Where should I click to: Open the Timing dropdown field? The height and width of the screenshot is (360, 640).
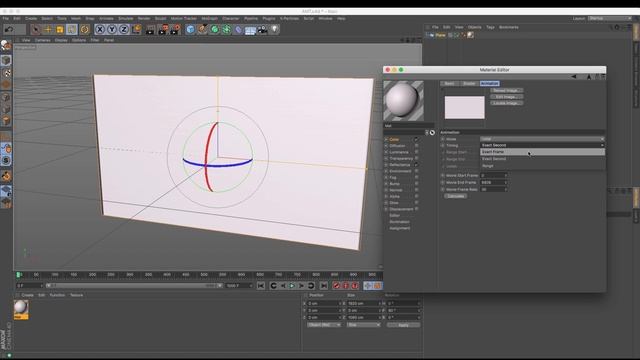542,145
